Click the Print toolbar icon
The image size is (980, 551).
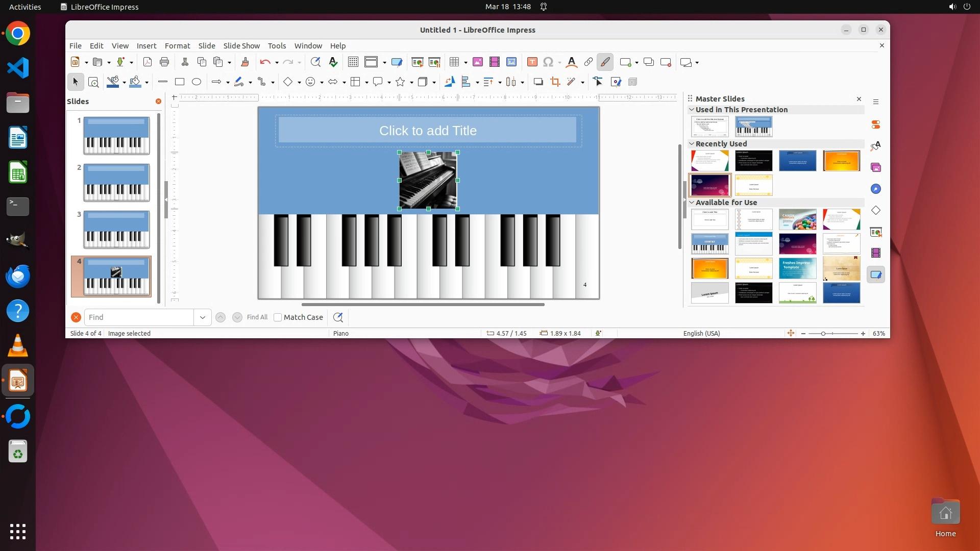tap(164, 62)
